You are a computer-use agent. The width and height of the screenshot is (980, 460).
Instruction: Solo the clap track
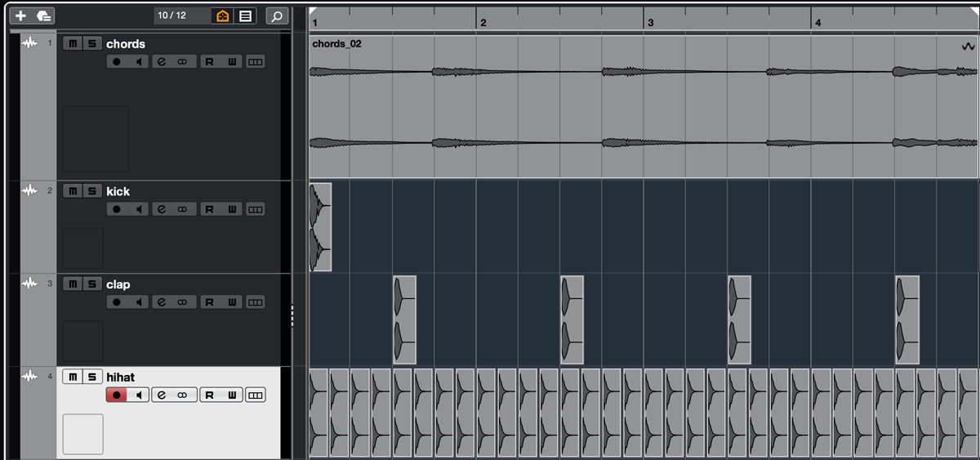(x=91, y=284)
